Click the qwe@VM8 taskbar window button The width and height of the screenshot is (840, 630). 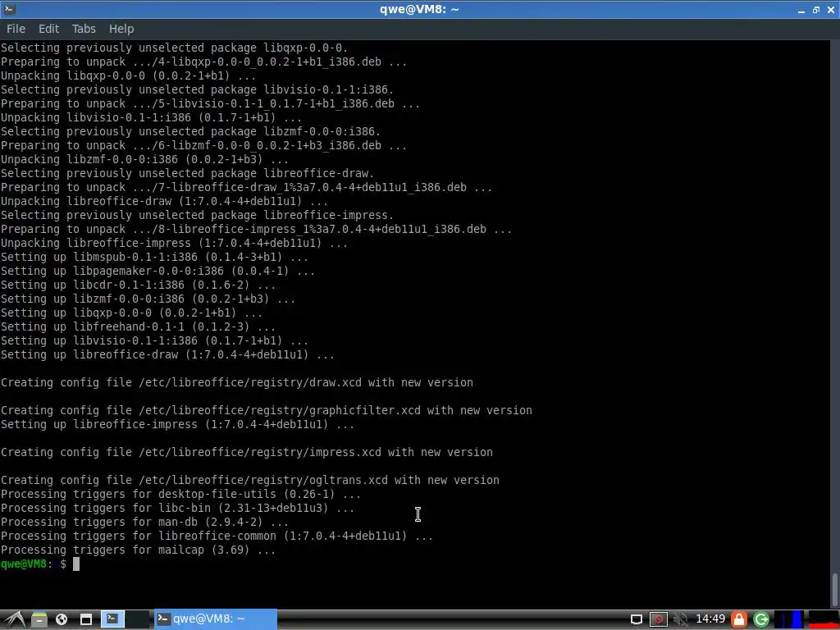pos(216,619)
